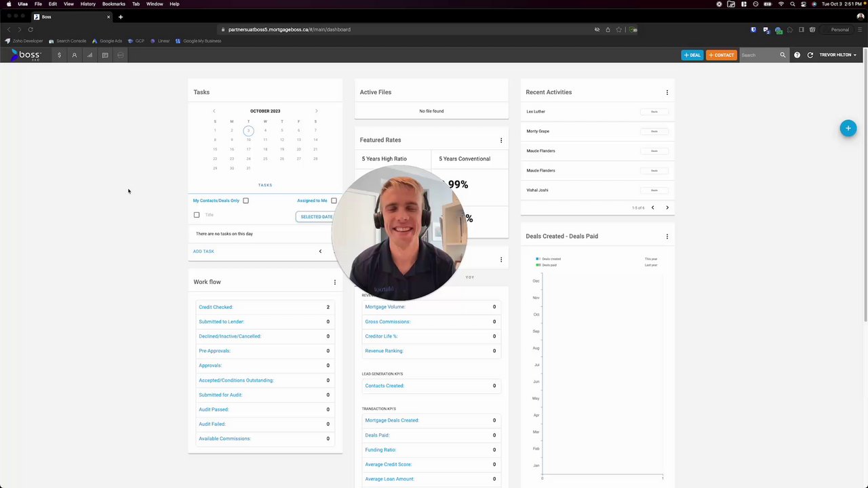This screenshot has width=868, height=488.
Task: Click the floating blue plus button
Action: 848,128
